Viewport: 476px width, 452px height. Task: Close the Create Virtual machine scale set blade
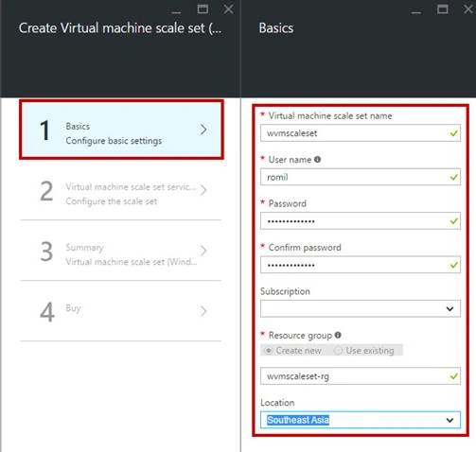click(228, 9)
